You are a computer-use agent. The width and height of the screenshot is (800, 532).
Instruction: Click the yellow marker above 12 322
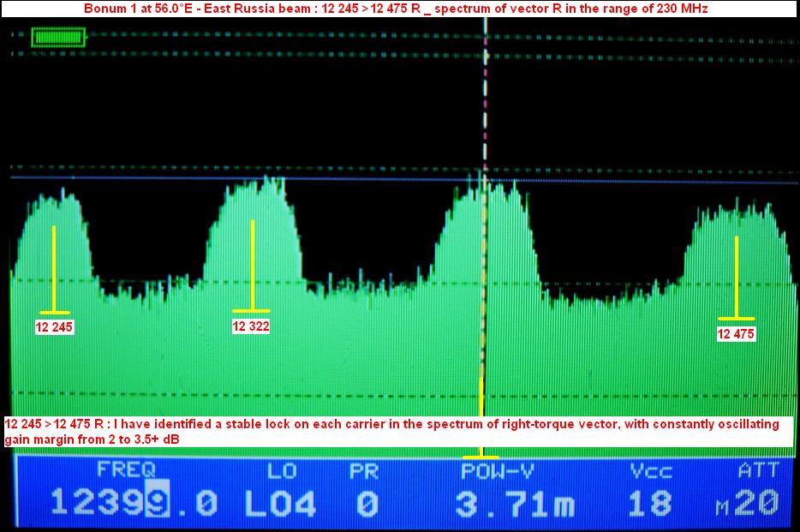tap(253, 266)
